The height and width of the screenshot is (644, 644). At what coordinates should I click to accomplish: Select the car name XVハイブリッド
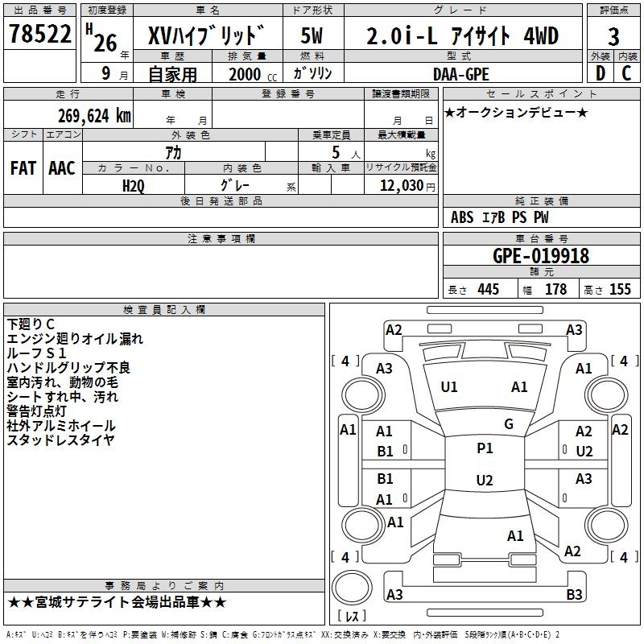206,35
